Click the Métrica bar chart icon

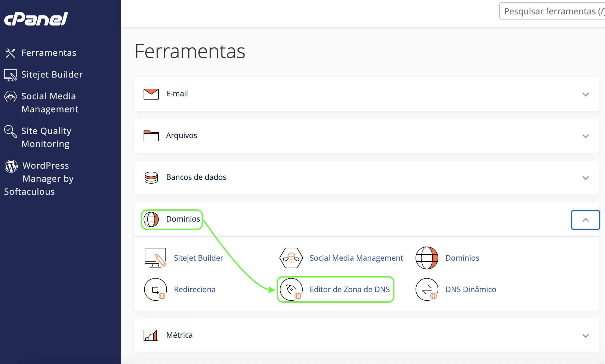pyautogui.click(x=151, y=335)
